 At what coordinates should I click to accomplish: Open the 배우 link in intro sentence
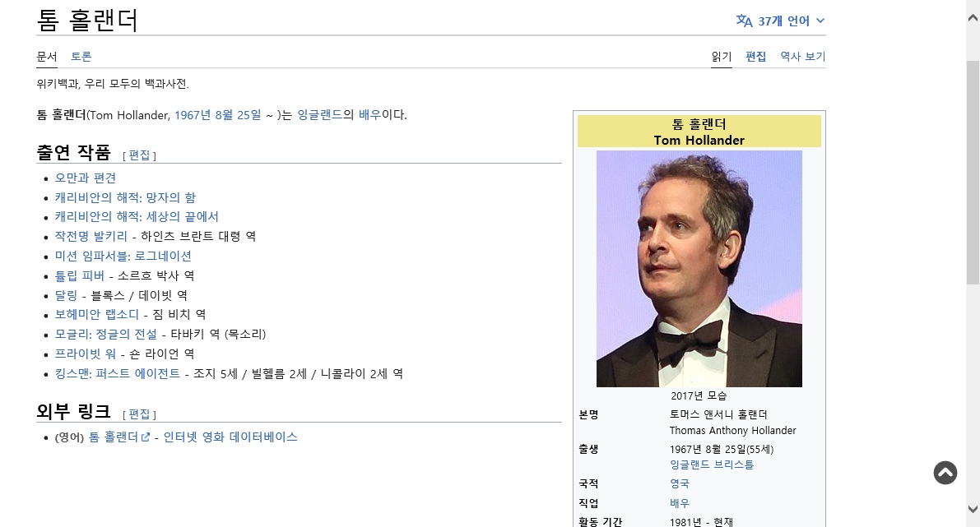tap(369, 115)
